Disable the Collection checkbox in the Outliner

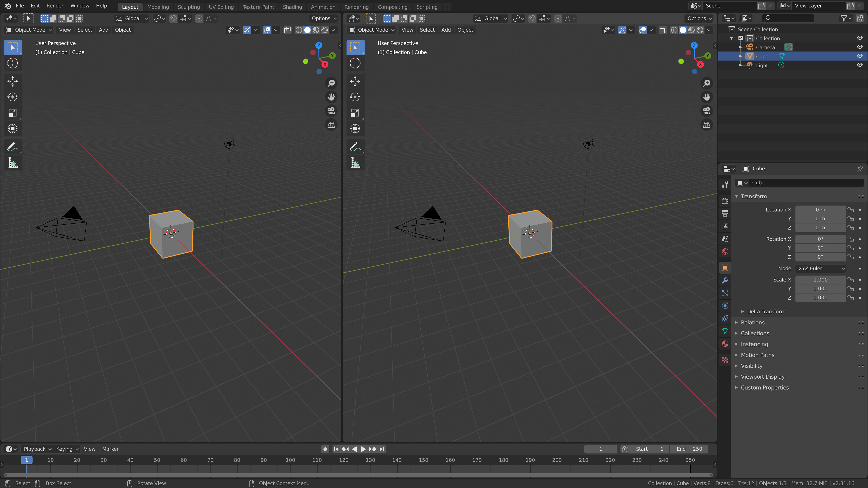pos(741,38)
